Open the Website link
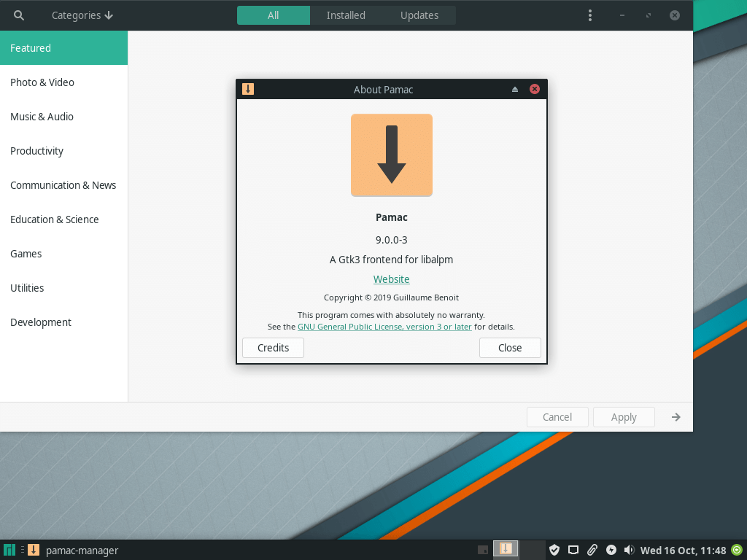This screenshot has height=560, width=747. tap(392, 279)
